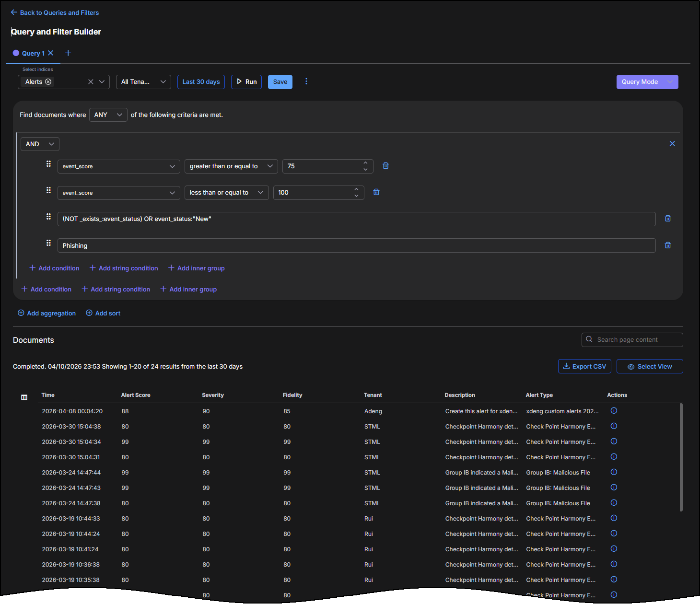The height and width of the screenshot is (604, 700).
Task: Open the three-dot options menu beside Save
Action: point(306,81)
